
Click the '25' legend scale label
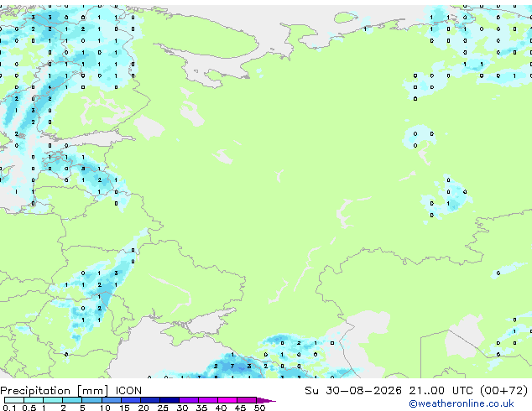pos(163,408)
